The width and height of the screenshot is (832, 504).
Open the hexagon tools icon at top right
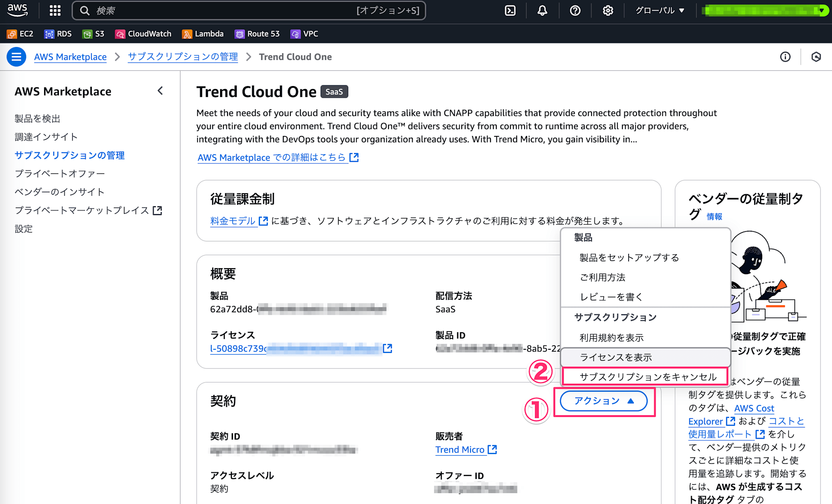coord(816,57)
